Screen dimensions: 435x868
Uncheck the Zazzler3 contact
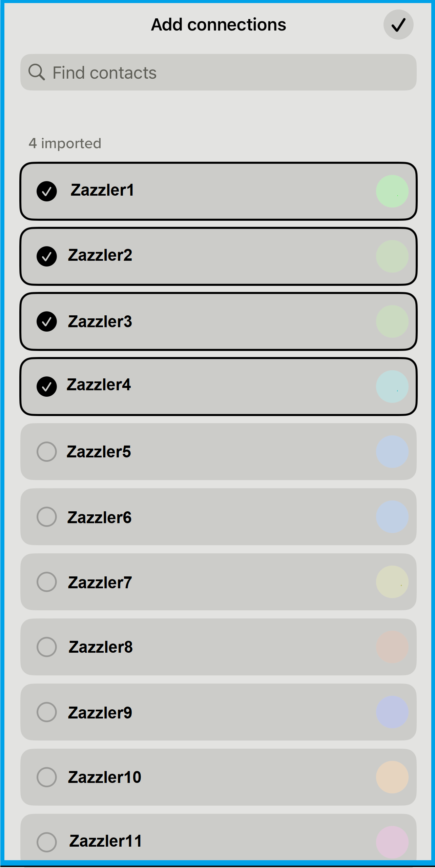coord(47,322)
